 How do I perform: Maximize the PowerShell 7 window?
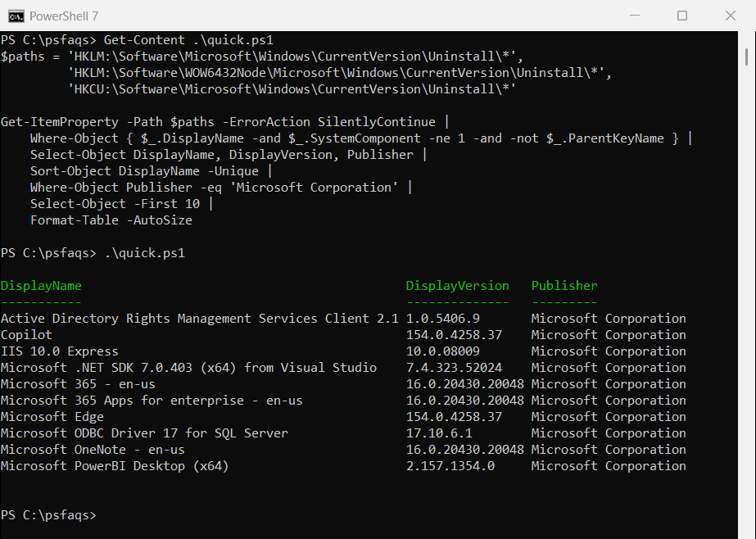point(682,16)
